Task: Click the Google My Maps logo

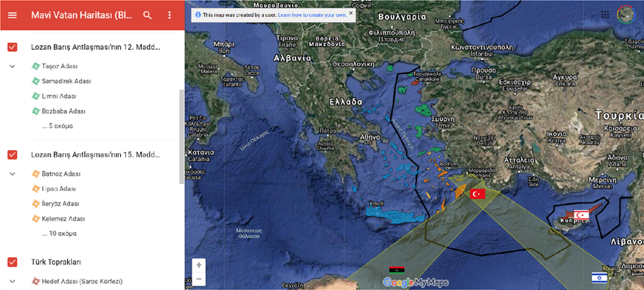Action: tap(416, 282)
